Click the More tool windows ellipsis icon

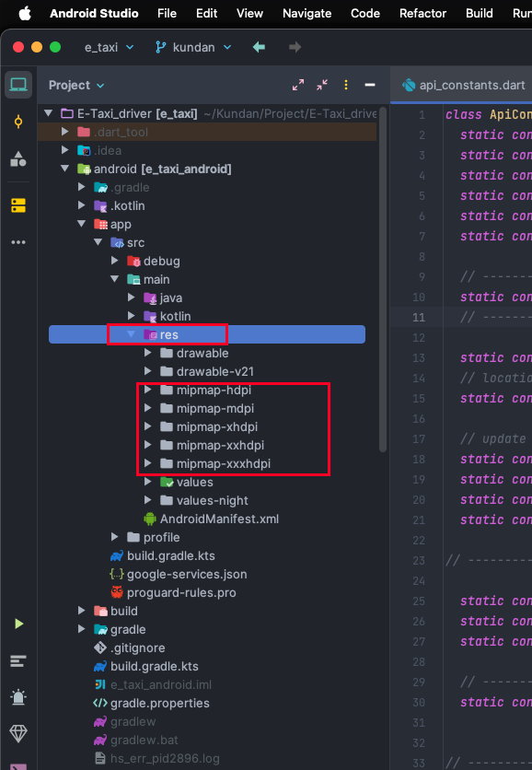click(18, 242)
